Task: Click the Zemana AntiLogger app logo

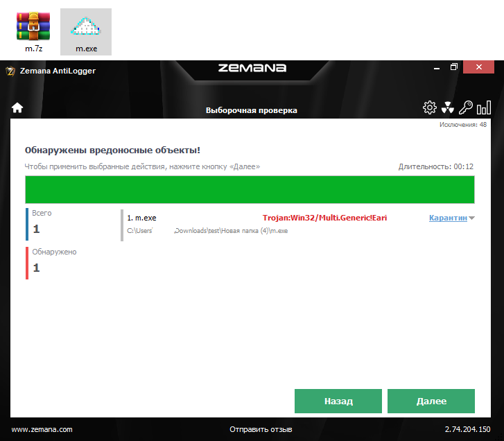Action: click(x=10, y=71)
